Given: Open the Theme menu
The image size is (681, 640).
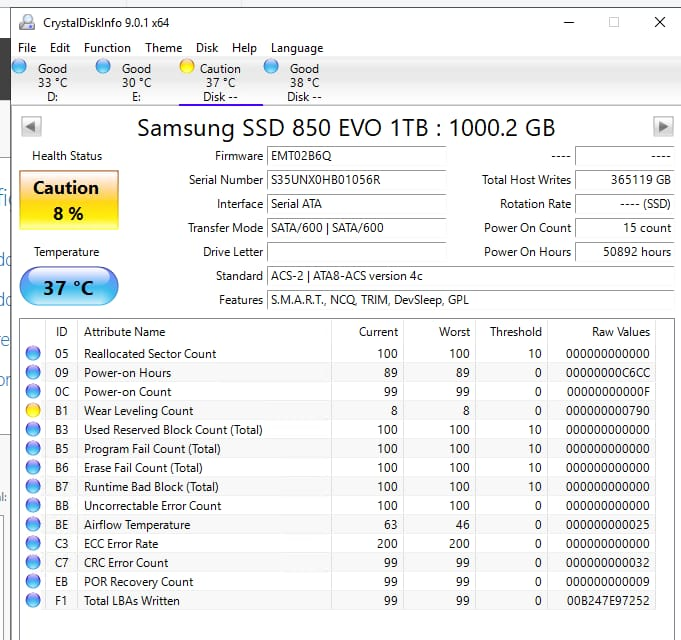Looking at the screenshot, I should [x=164, y=48].
